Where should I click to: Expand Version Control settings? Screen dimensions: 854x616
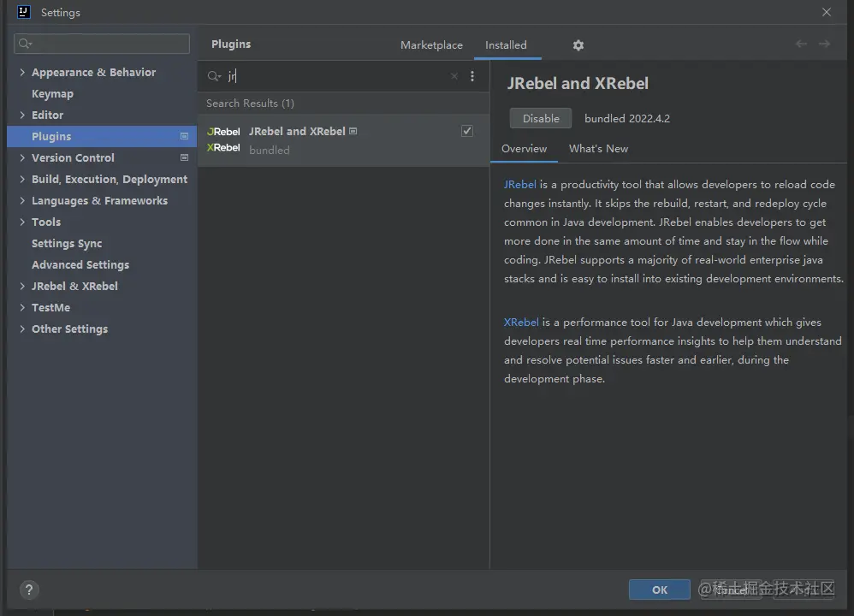pos(22,157)
